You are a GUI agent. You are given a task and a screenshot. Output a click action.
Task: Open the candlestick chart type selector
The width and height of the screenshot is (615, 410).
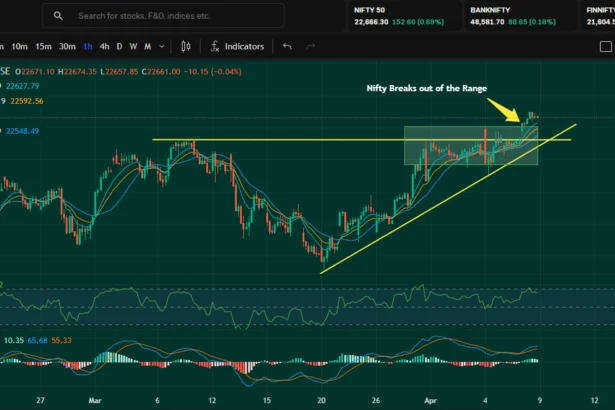[x=187, y=46]
